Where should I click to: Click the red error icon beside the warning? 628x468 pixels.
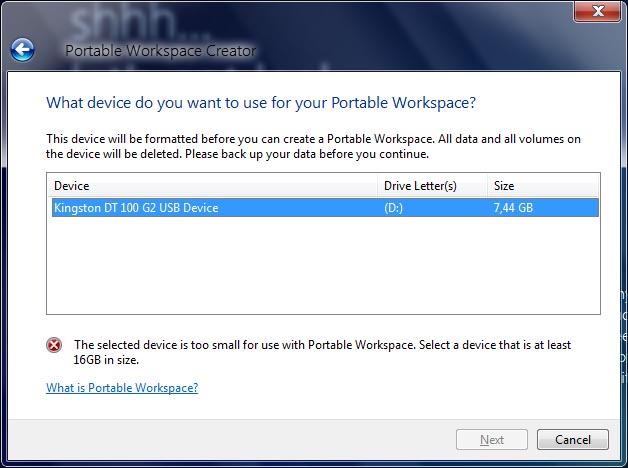(x=54, y=345)
